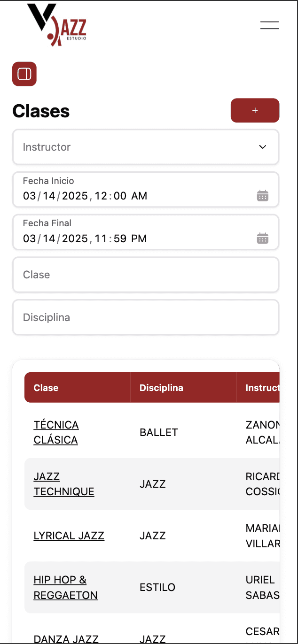Open the hamburger menu
The width and height of the screenshot is (298, 644).
269,25
